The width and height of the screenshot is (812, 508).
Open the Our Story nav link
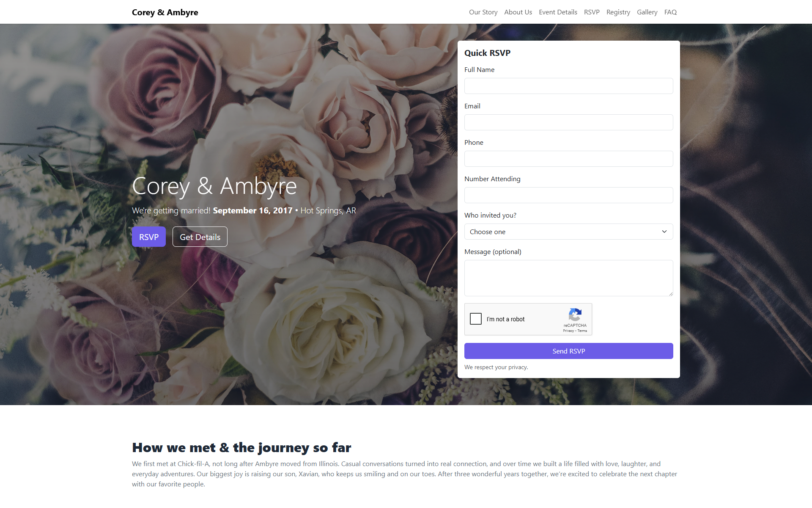click(x=483, y=12)
